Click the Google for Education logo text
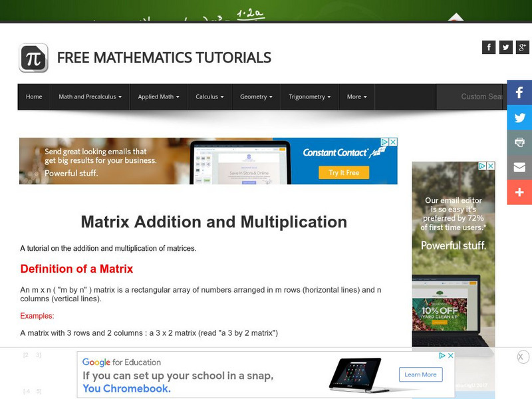This screenshot has width=532, height=399. tap(122, 362)
